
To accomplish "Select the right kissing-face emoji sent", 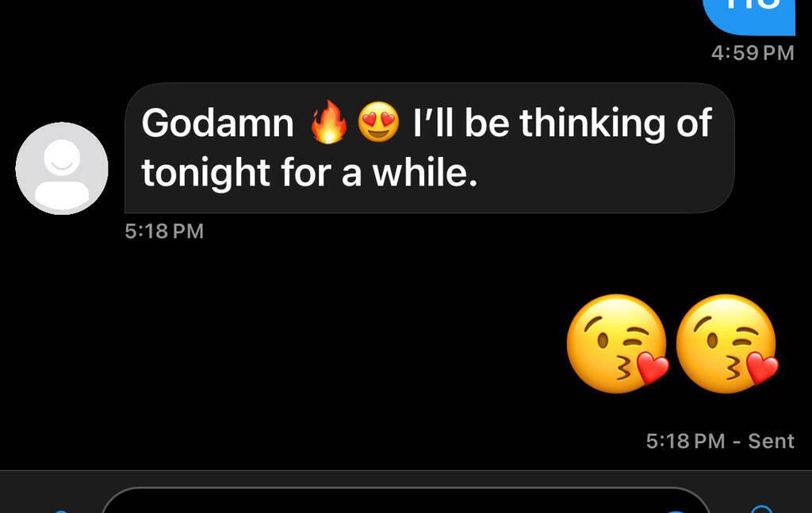I will pos(727,344).
